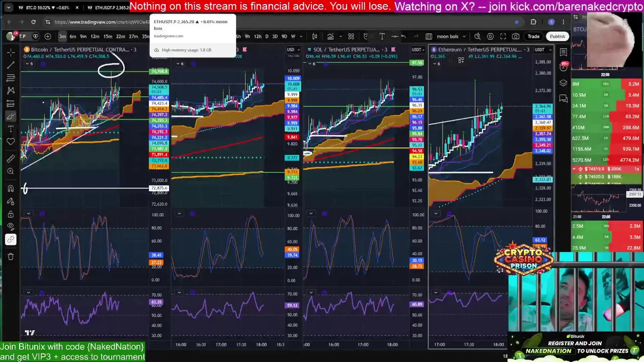Image resolution: width=644 pixels, height=362 pixels.
Task: Select the ruler measure tool
Action: click(x=11, y=159)
